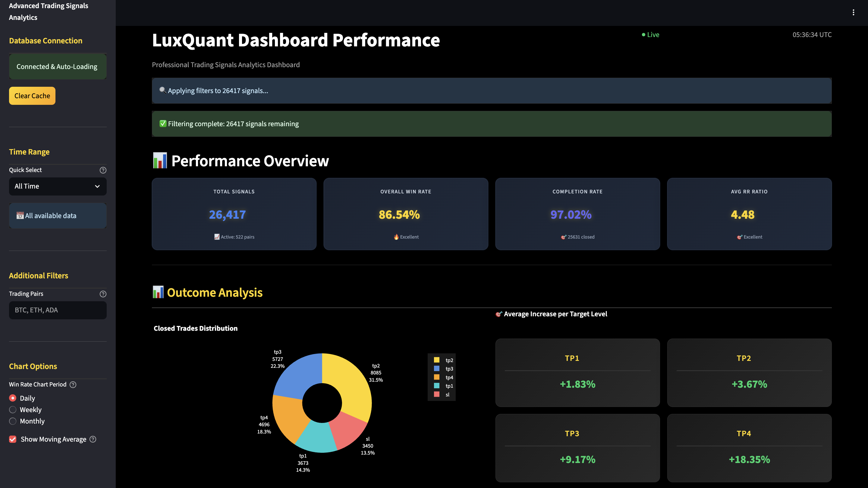868x488 pixels.
Task: Select the Monthly chart period option
Action: coord(13,421)
